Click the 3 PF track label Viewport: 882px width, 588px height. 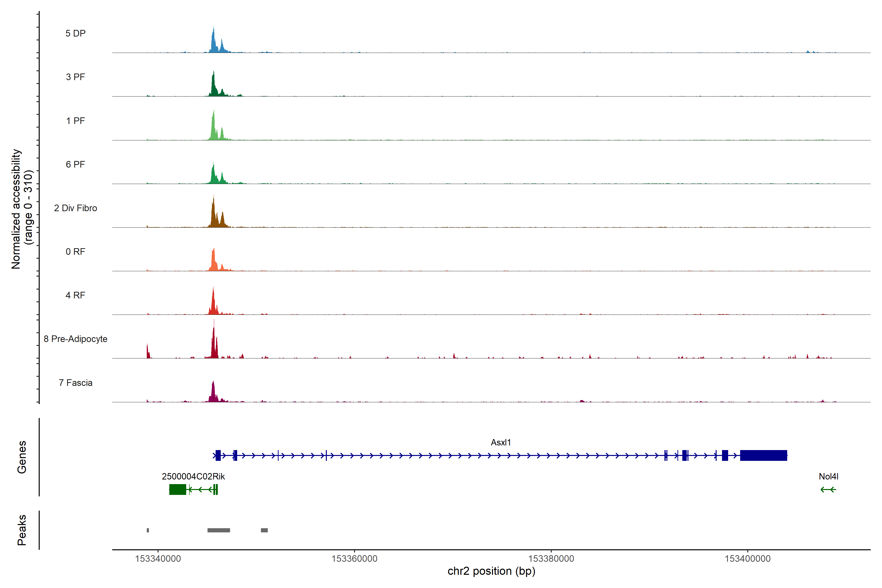coord(75,77)
